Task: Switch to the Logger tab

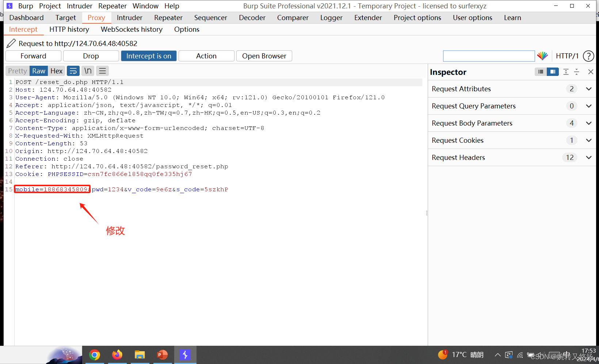Action: (331, 18)
